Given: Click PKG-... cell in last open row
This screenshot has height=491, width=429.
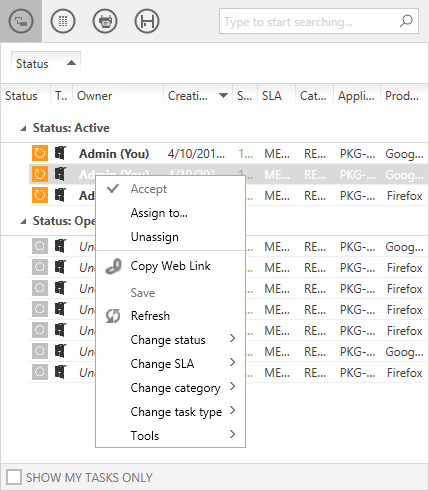Looking at the screenshot, I should pos(357,373).
